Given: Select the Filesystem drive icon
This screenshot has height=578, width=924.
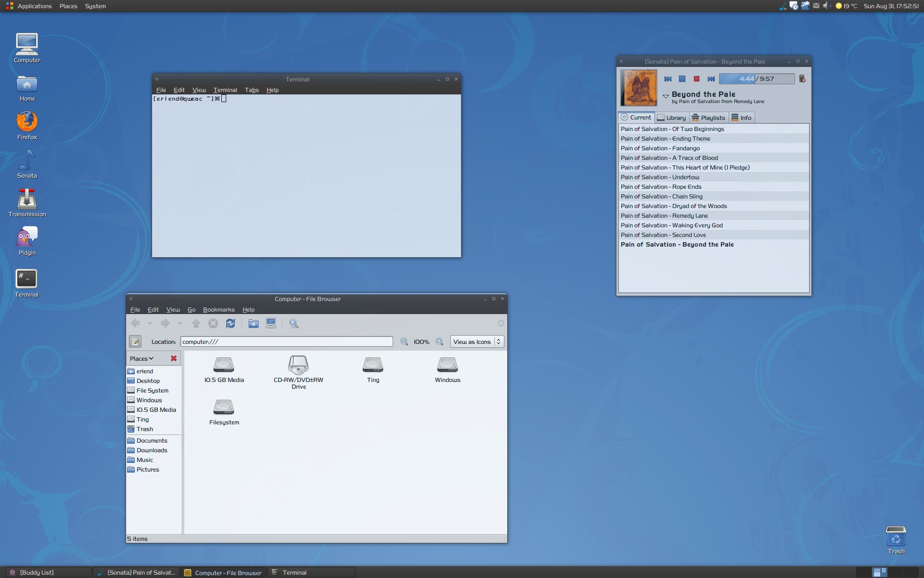Looking at the screenshot, I should click(224, 412).
